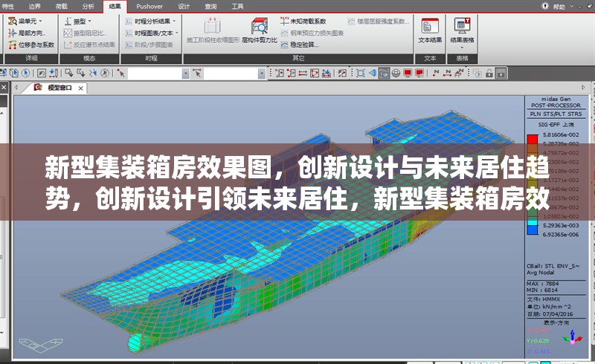Toggle the highlighted lock button at toolbar end
This screenshot has width=595, height=364.
pos(502,73)
